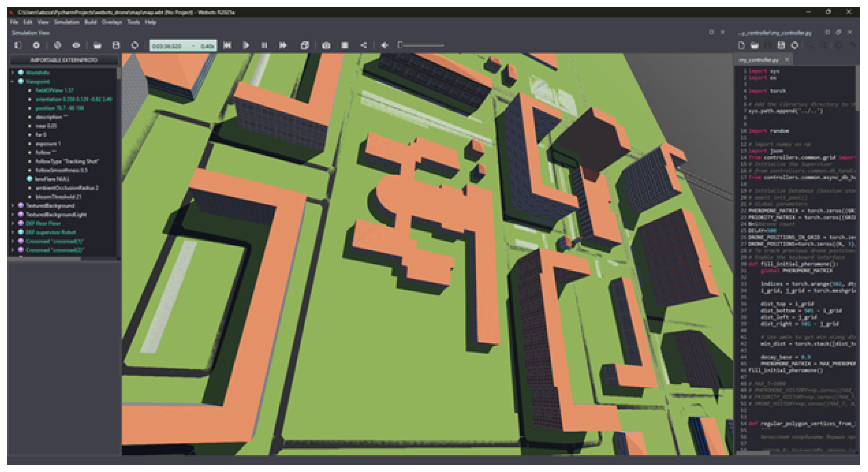Open the Overlays menu

112,22
